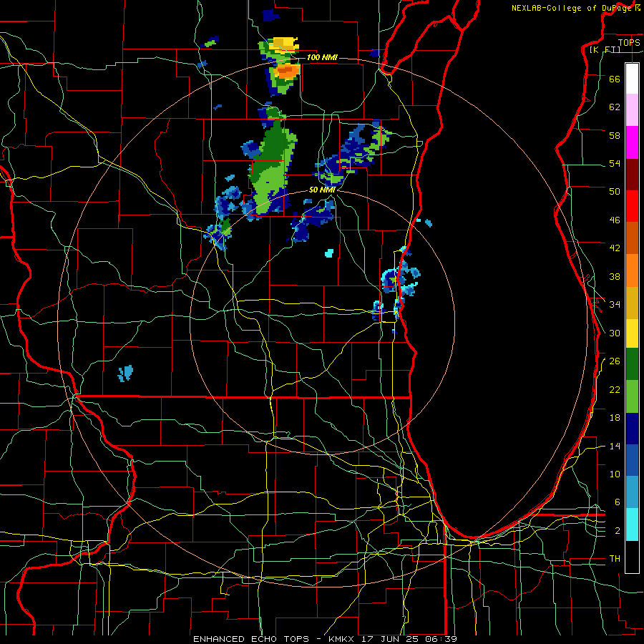Pick the sky blue legend band
The image size is (644, 644).
click(x=632, y=492)
